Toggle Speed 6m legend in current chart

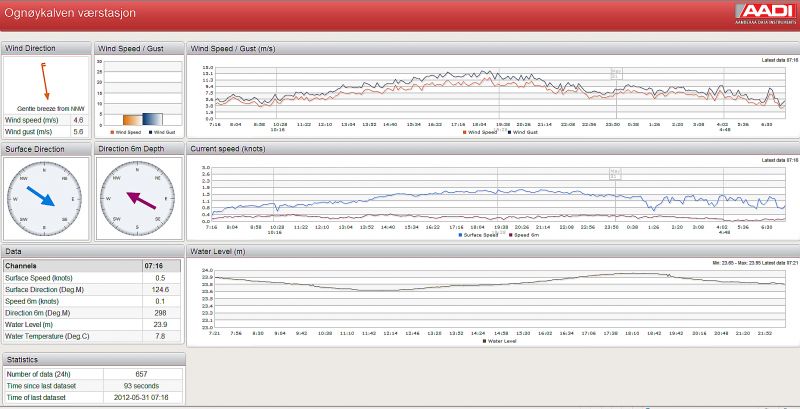523,235
